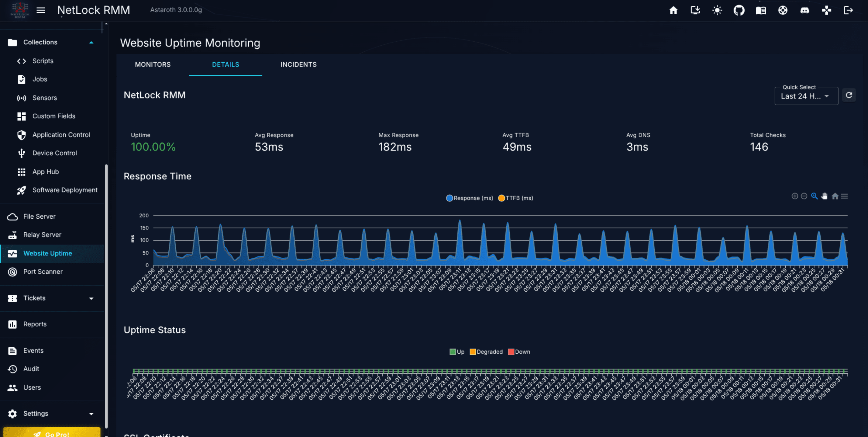Toggle the Response (ms) series legend
The width and height of the screenshot is (868, 437).
click(x=469, y=198)
